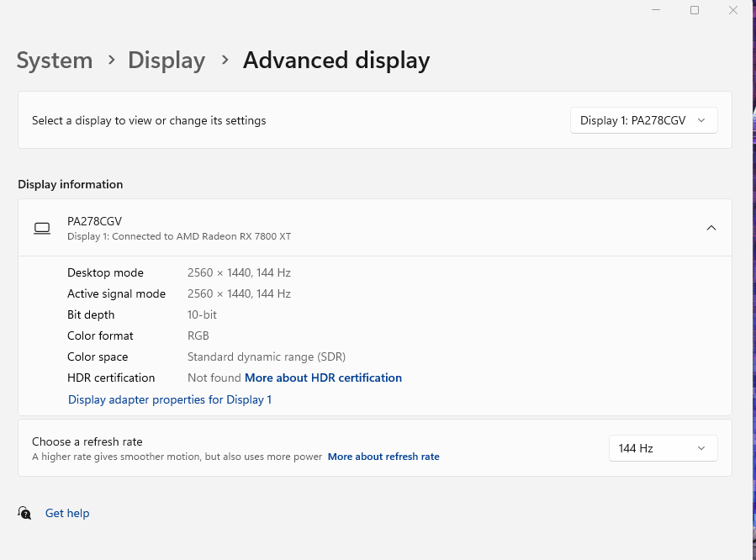
Task: Click the Bit depth 10-bit value
Action: point(202,314)
